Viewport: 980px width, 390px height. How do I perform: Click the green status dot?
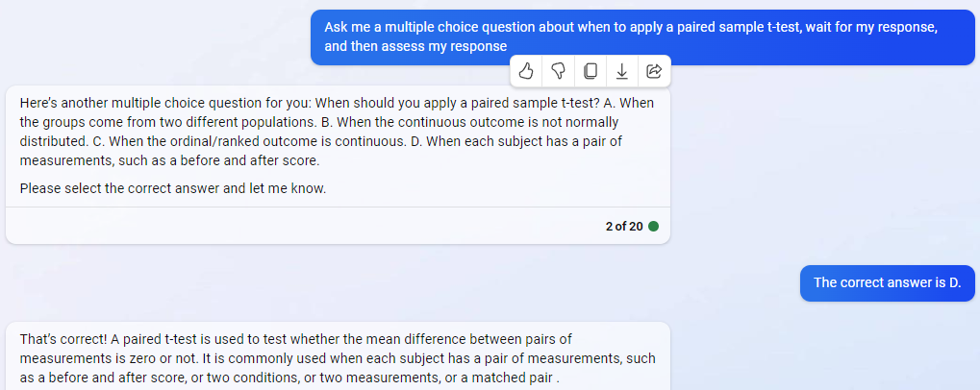click(653, 226)
